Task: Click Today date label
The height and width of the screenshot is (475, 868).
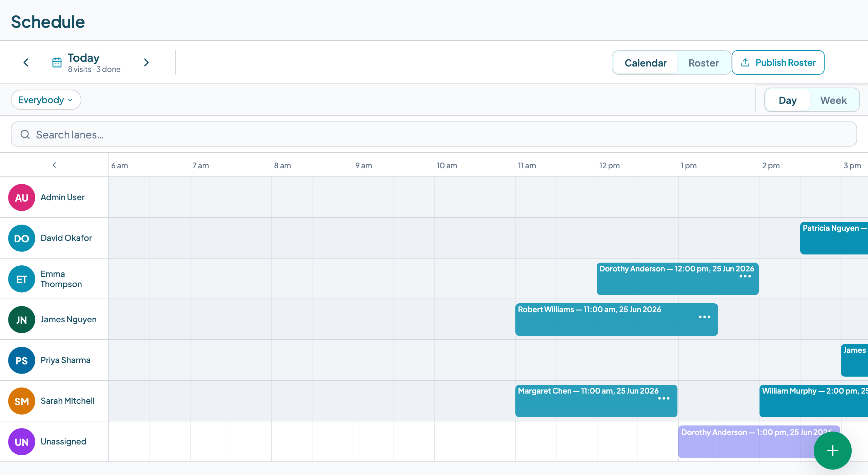Action: coord(83,58)
